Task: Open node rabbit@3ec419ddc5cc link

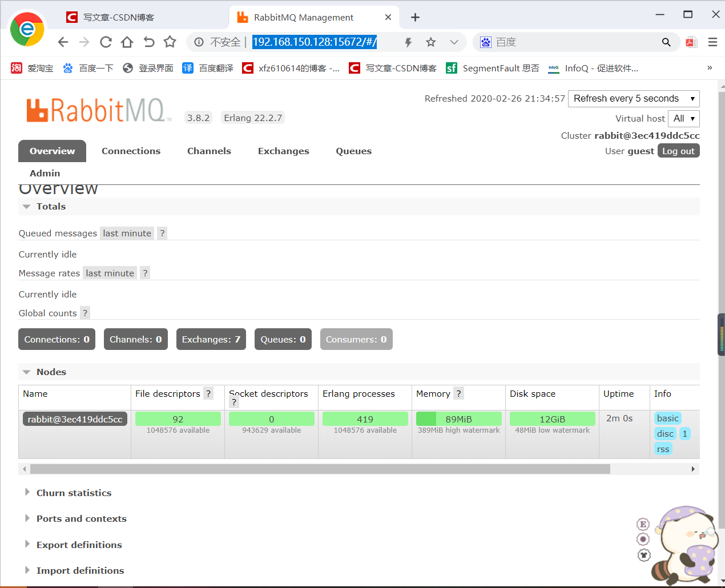Action: [x=75, y=419]
